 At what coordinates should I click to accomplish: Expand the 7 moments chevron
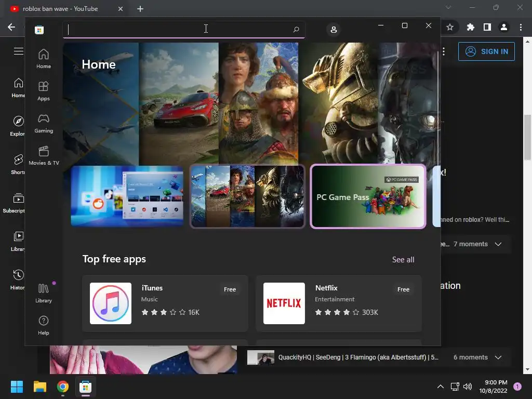click(498, 244)
